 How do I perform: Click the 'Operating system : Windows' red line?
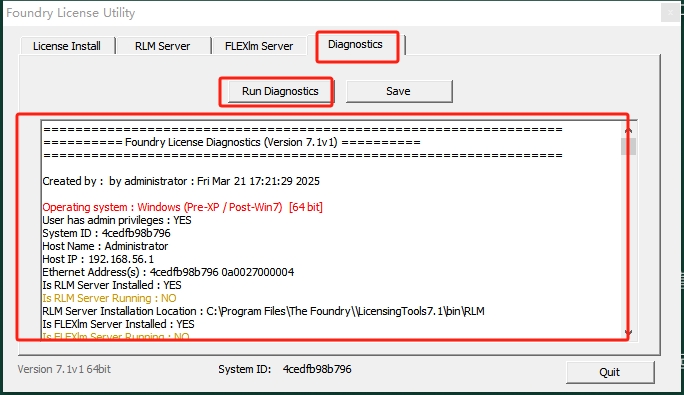click(x=182, y=207)
